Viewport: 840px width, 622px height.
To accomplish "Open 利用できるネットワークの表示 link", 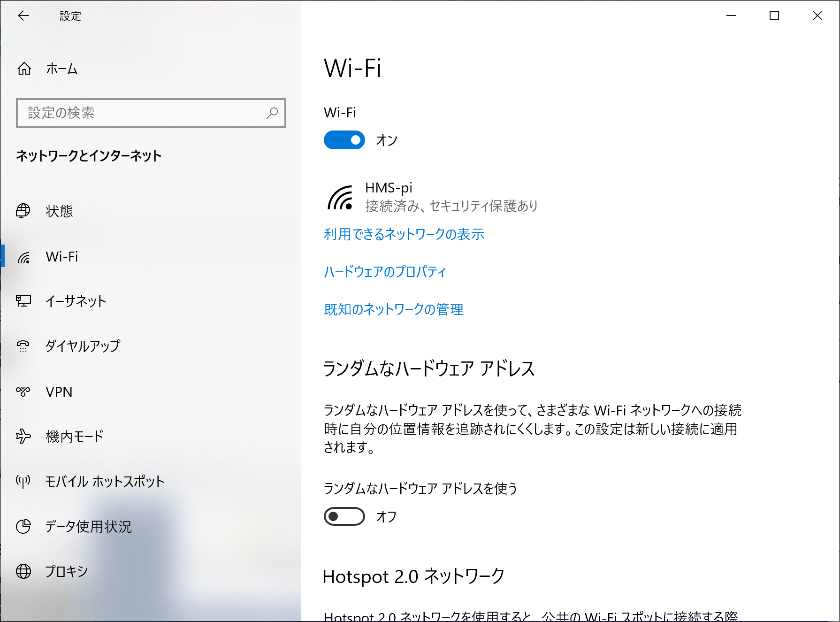I will 404,234.
